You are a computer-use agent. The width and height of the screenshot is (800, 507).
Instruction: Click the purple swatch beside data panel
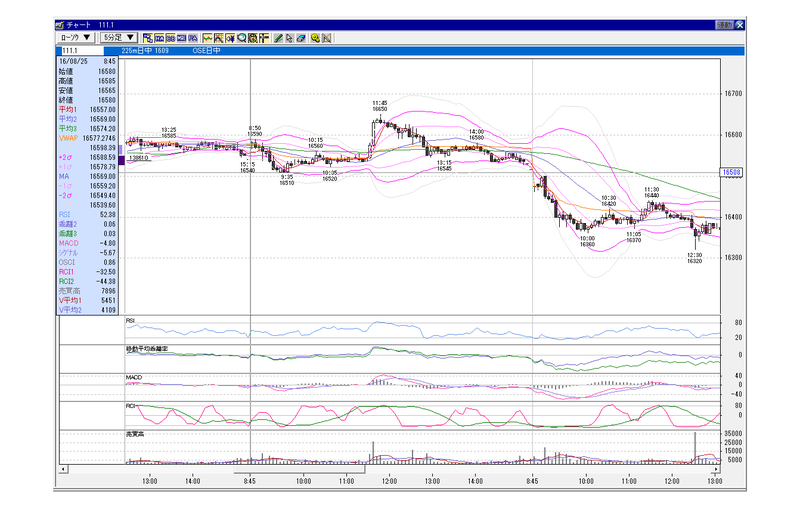pyautogui.click(x=121, y=160)
